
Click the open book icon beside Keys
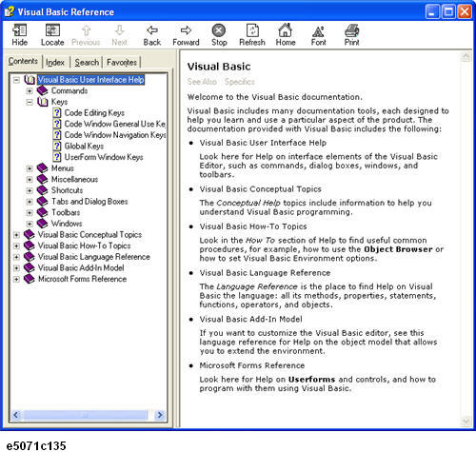(x=43, y=102)
